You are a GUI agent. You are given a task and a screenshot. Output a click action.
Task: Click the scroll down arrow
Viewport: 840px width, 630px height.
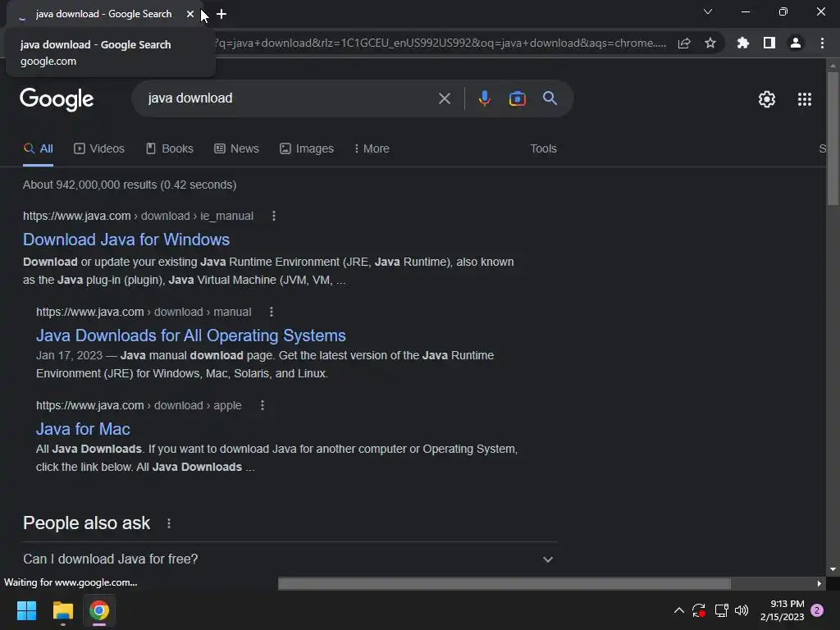point(833,569)
